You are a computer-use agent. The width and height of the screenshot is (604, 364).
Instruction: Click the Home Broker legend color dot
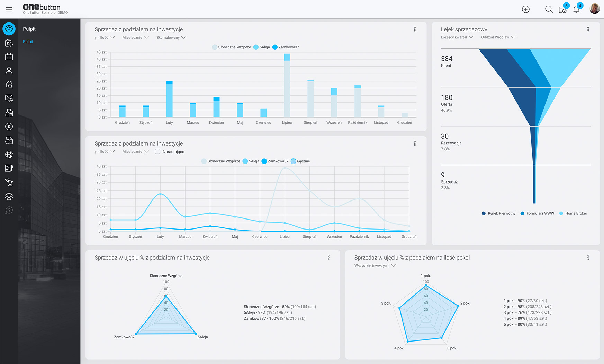point(561,213)
